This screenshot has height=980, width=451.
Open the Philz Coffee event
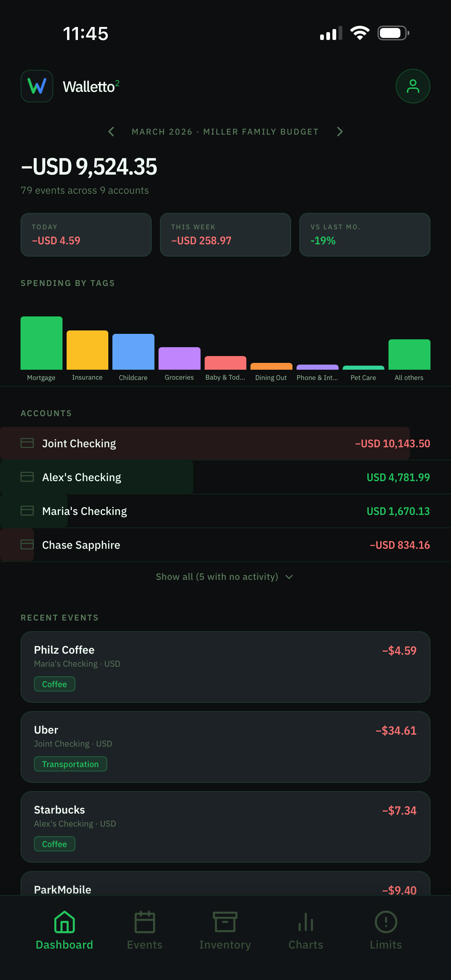coord(225,667)
